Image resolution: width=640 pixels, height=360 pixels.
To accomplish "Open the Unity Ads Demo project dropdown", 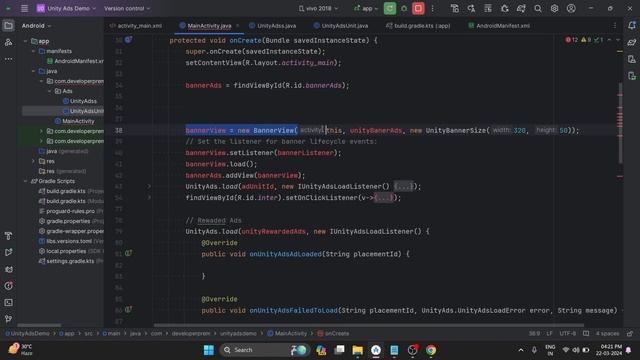I will click(x=66, y=8).
